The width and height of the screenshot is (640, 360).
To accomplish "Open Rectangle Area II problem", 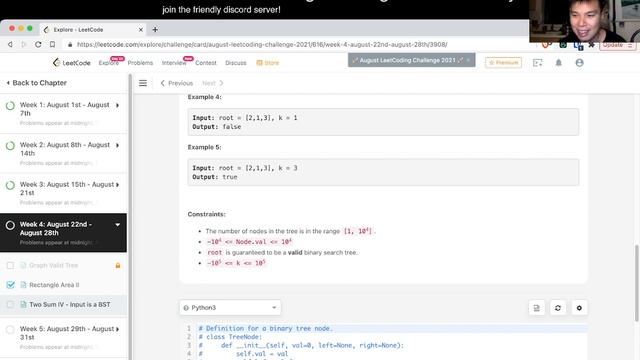I will [54, 285].
